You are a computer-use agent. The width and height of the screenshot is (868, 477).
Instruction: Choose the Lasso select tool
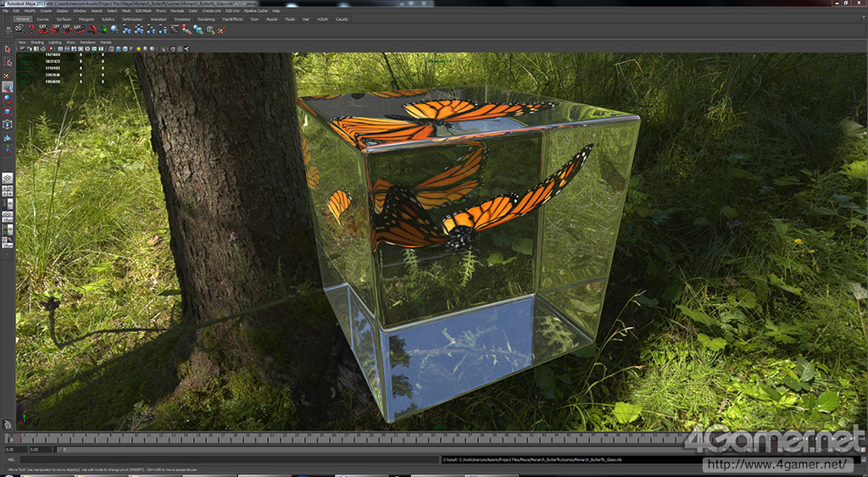click(7, 63)
